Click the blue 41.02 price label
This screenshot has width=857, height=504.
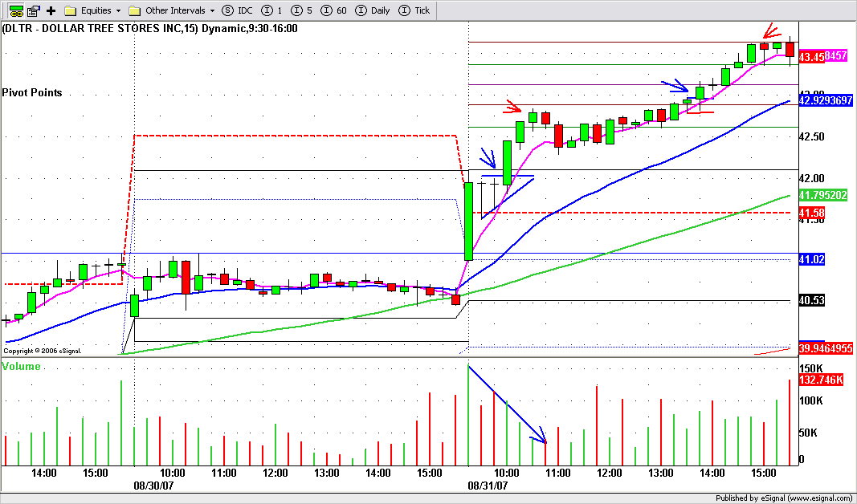click(812, 259)
